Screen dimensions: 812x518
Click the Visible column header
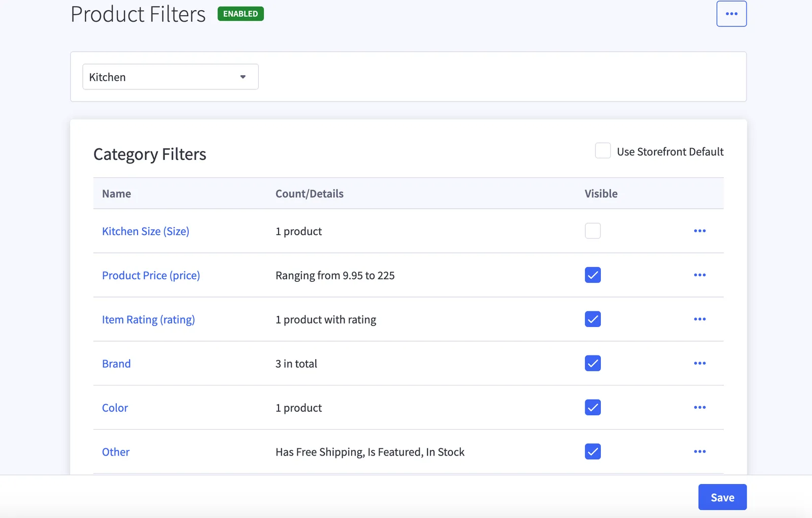[601, 193]
